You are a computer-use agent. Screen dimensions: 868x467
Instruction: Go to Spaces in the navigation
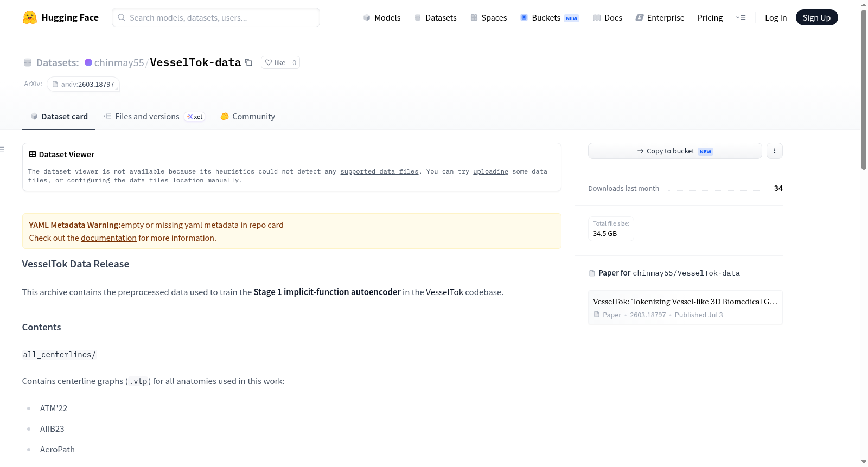(489, 17)
